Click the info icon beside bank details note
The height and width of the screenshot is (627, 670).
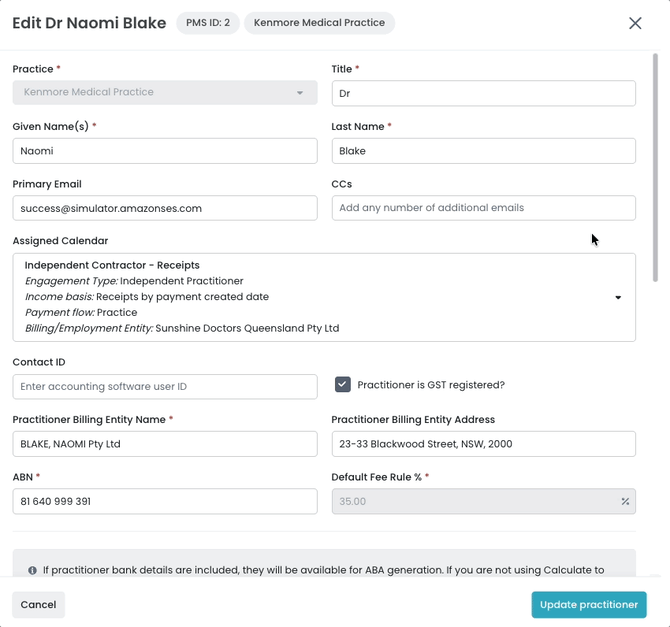click(32, 570)
